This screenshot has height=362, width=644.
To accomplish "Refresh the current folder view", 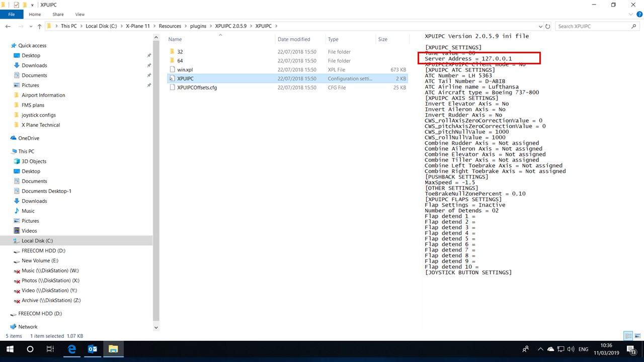I will tap(548, 26).
